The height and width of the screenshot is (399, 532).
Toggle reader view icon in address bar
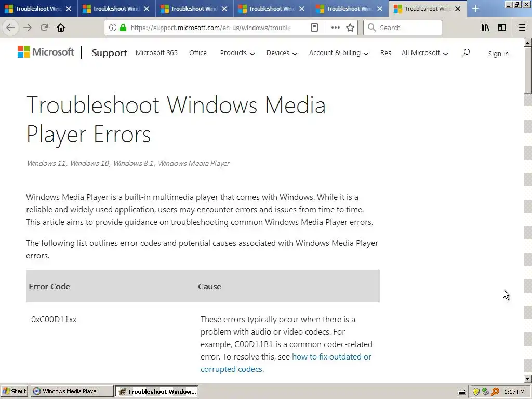(x=314, y=28)
